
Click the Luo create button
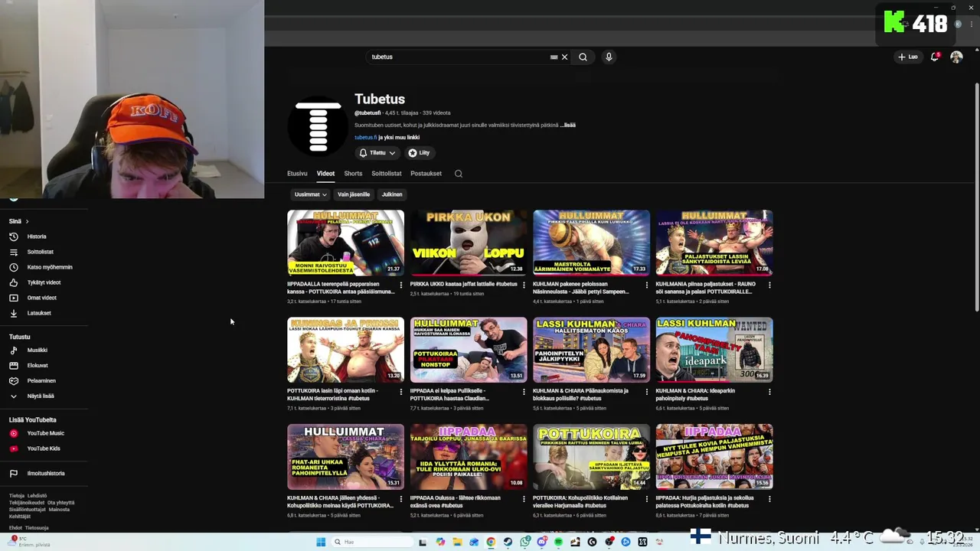click(x=908, y=57)
